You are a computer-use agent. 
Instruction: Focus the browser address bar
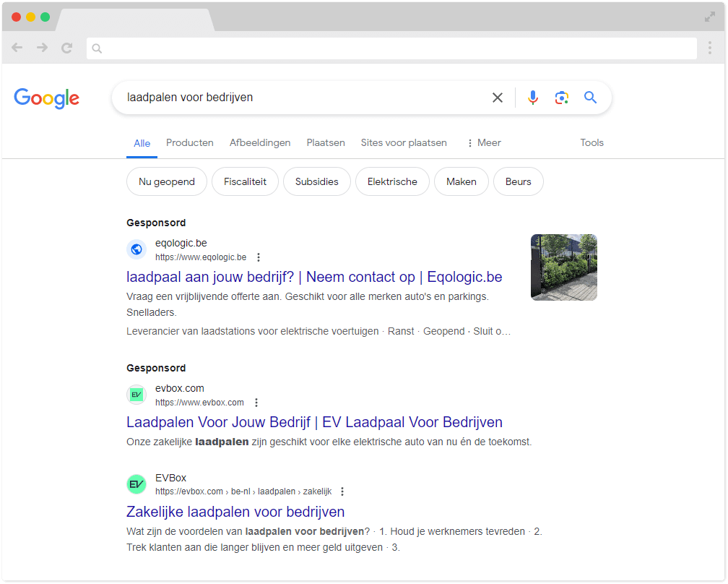pos(391,48)
